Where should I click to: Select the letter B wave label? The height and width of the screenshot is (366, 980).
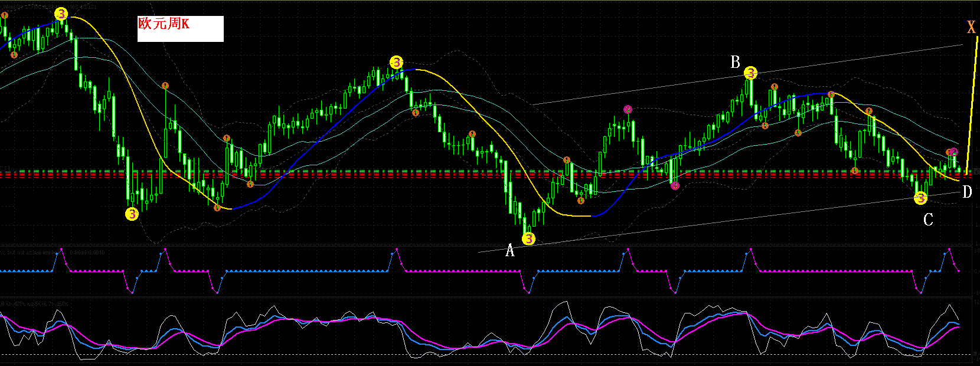click(x=735, y=62)
